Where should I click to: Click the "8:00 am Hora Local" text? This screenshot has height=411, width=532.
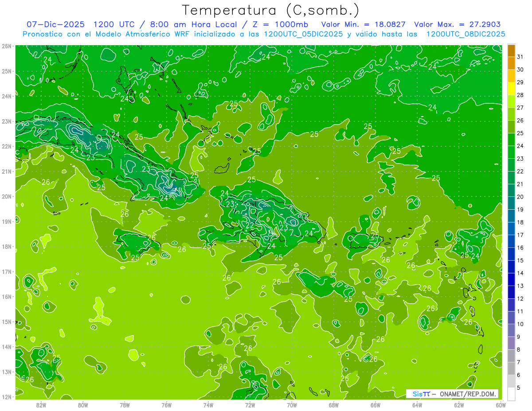pos(194,25)
